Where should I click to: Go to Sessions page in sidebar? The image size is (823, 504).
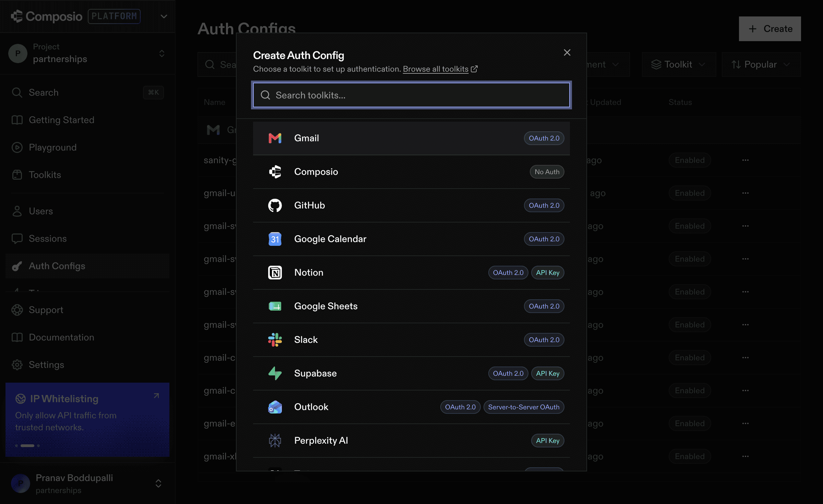pos(87,239)
